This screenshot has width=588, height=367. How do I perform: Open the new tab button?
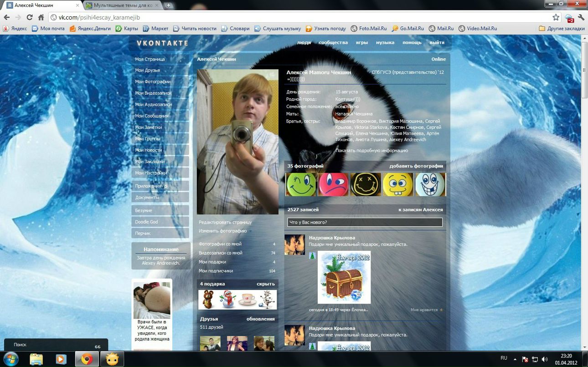click(169, 5)
